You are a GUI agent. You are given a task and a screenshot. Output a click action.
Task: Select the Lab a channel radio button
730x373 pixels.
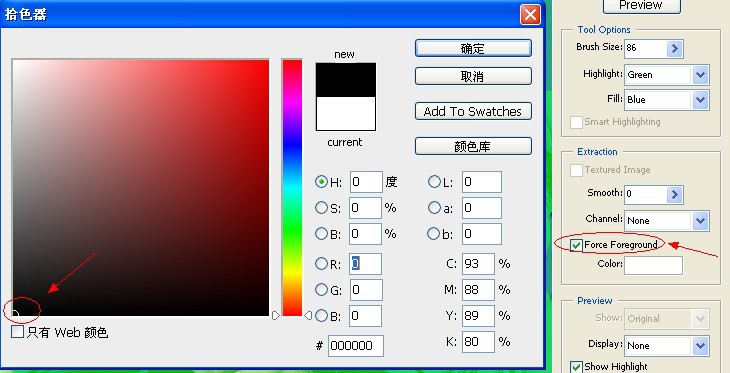coord(434,208)
